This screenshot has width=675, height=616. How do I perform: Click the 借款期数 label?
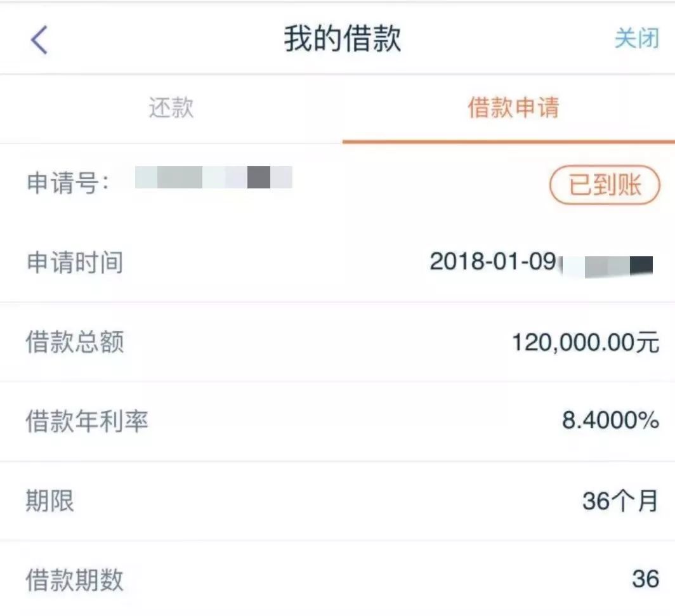click(x=74, y=580)
